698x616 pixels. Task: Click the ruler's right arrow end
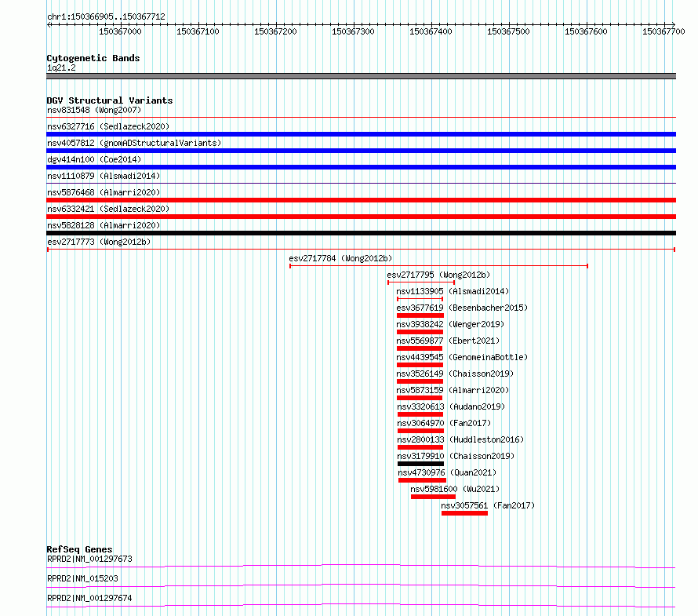click(x=673, y=24)
